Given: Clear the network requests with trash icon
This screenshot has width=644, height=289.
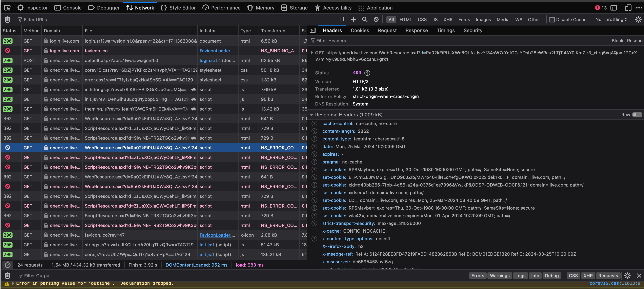Looking at the screenshot, I should 7,20.
